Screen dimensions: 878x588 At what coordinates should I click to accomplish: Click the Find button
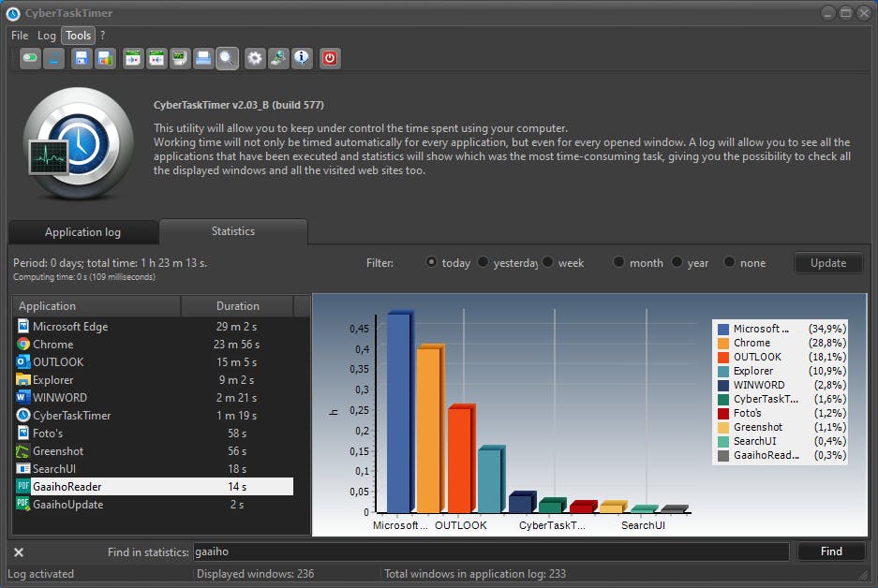831,551
